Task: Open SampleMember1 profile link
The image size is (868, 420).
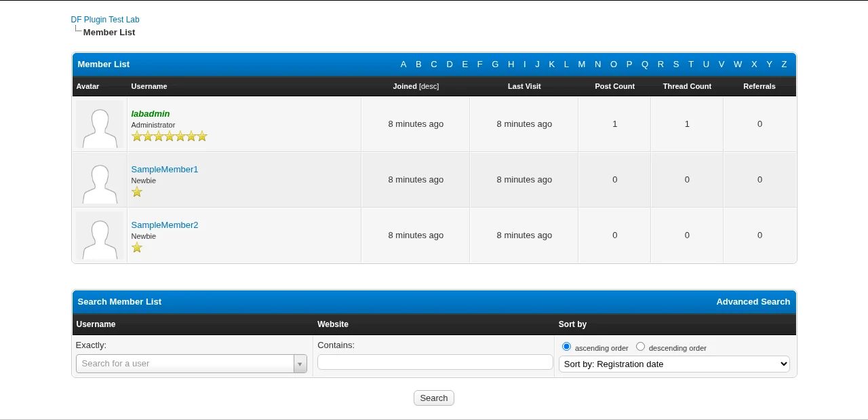Action: click(165, 170)
